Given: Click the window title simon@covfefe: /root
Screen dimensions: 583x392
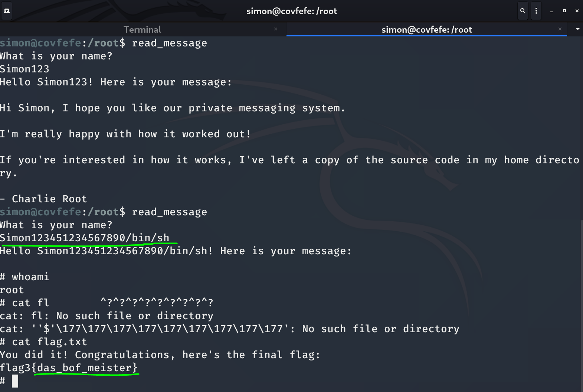Looking at the screenshot, I should (291, 11).
